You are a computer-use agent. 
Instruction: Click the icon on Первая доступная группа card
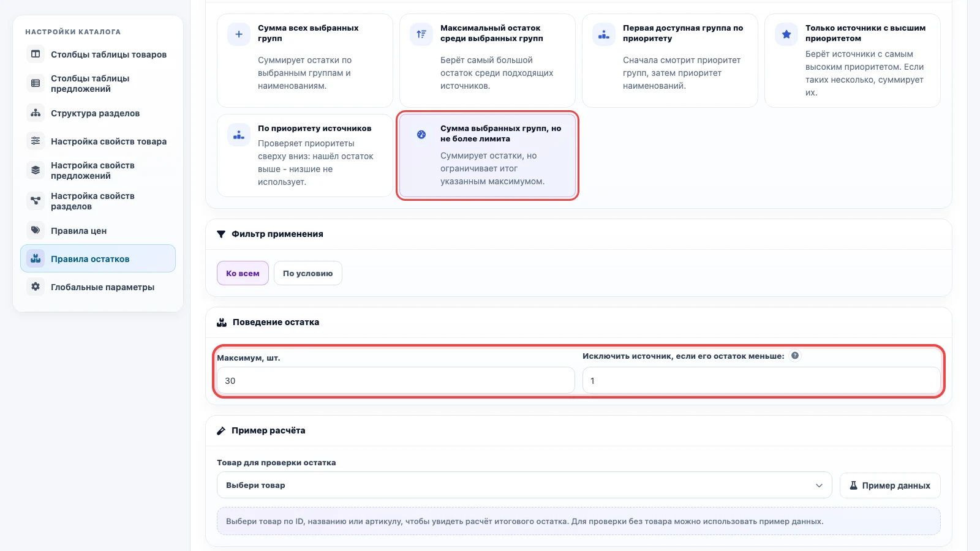pos(604,34)
